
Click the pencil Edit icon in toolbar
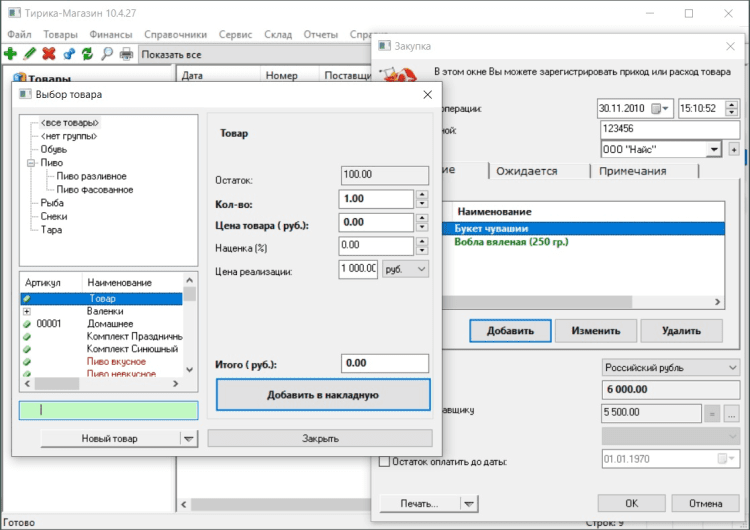pos(29,54)
